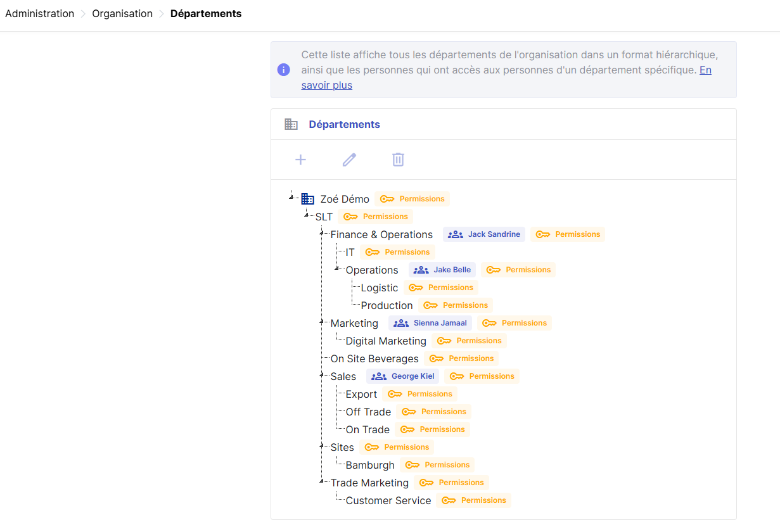780x532 pixels.
Task: Collapse the Operations tree node
Action: [338, 269]
